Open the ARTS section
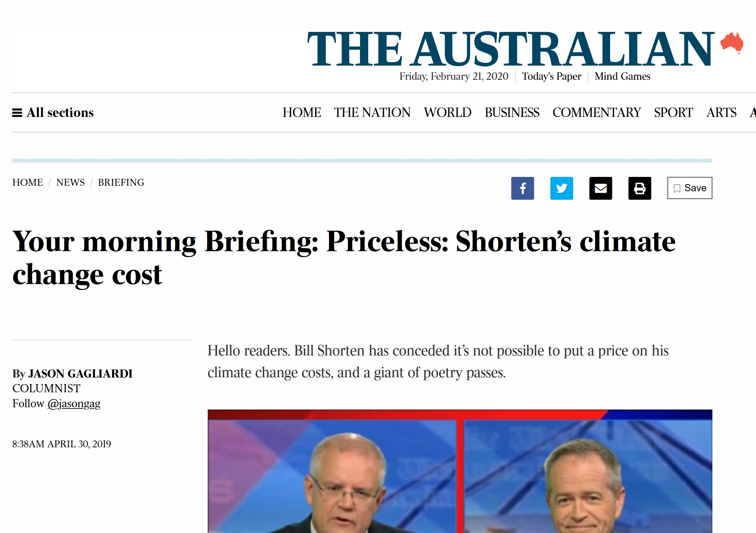 coord(721,113)
